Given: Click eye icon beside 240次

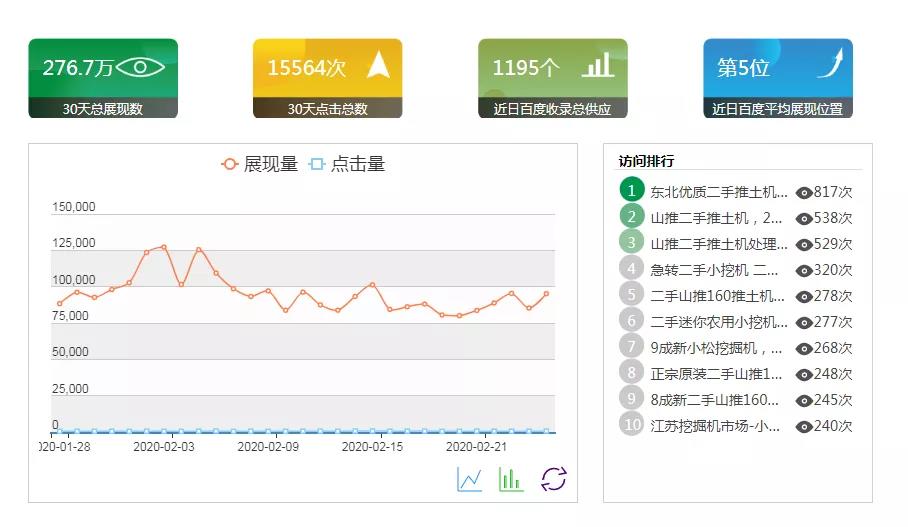Looking at the screenshot, I should pyautogui.click(x=804, y=427).
